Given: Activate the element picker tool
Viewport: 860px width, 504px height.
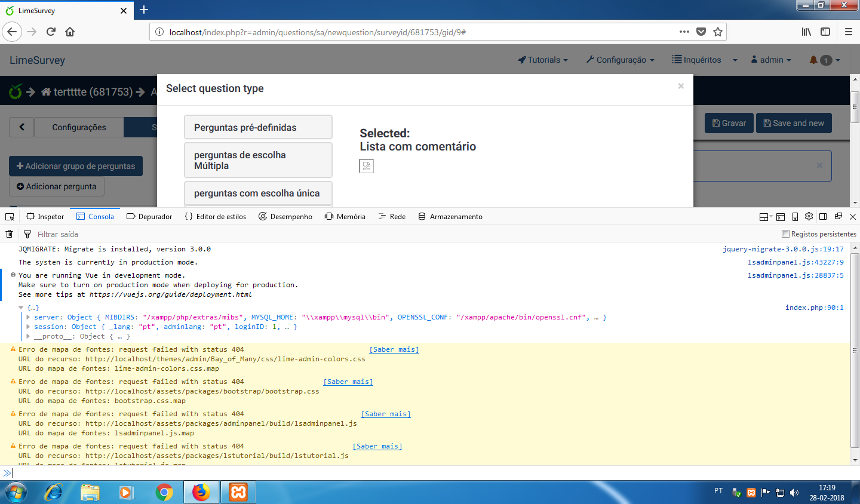Looking at the screenshot, I should 10,217.
